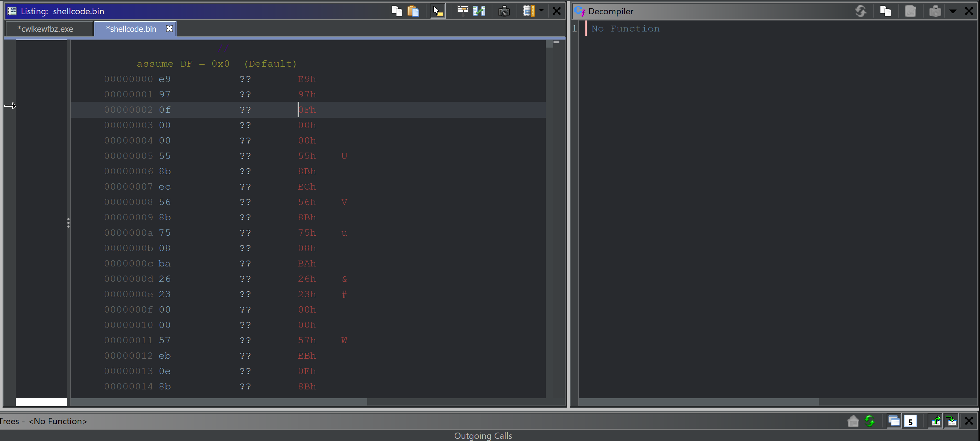Image resolution: width=980 pixels, height=441 pixels.
Task: Expand the Listing display options dropdown arrow
Action: (x=541, y=11)
